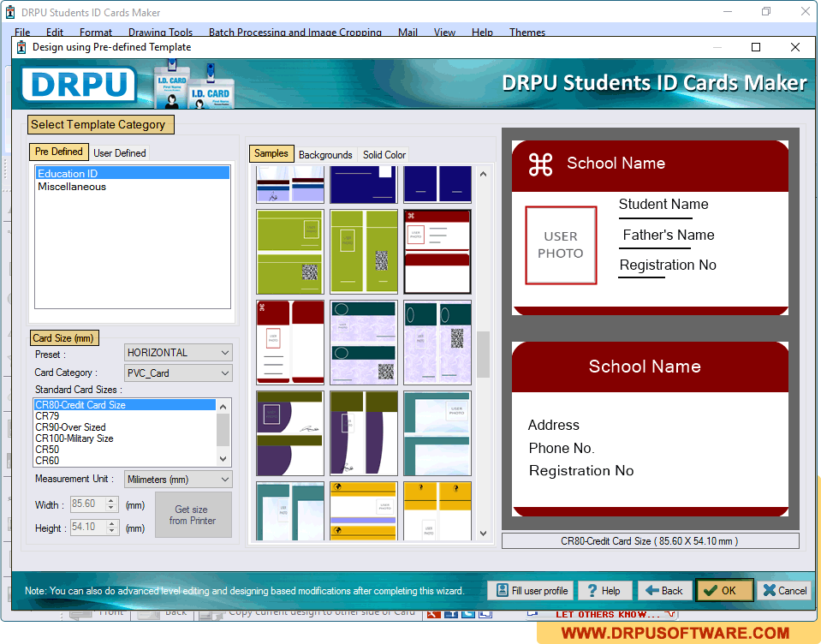Select the teal white horizontal template thumbnail

pos(437,433)
